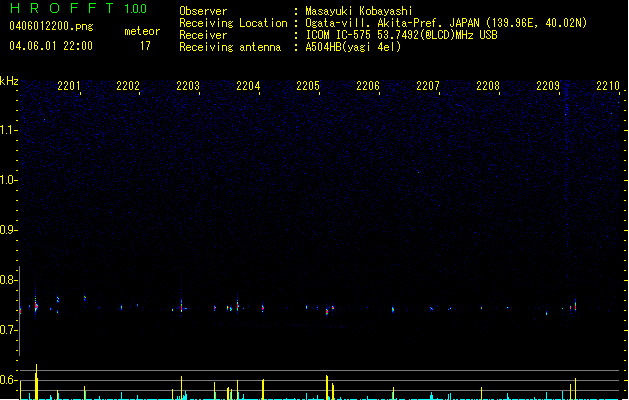Click the 2204 time axis label
The image size is (629, 400).
pos(248,85)
